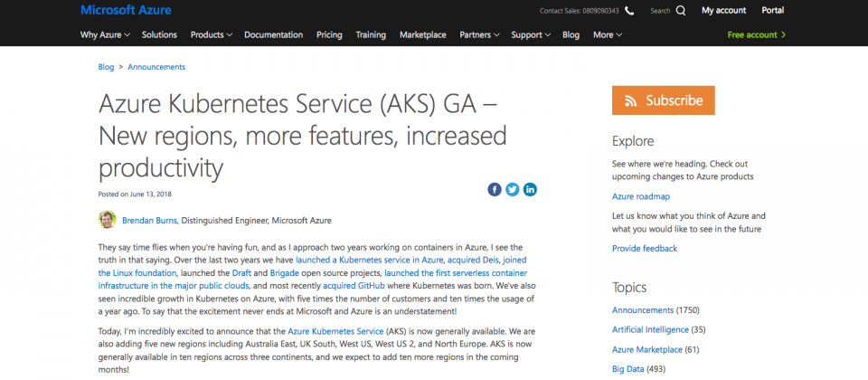Screen dimensions: 868x380
Task: Click the Contact Sales phone icon
Action: tap(629, 11)
